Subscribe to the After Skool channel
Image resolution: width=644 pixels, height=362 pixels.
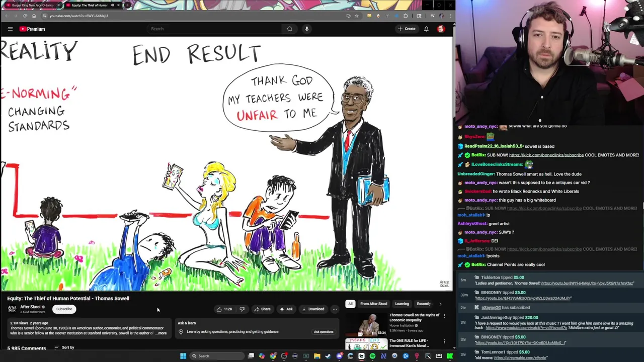[64, 309]
